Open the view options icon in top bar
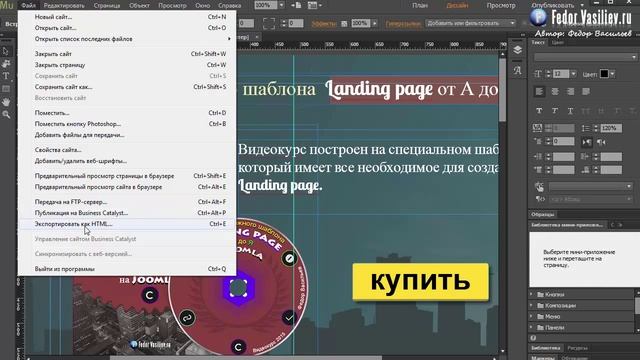Viewport: 640px width, 360px height. (314, 5)
